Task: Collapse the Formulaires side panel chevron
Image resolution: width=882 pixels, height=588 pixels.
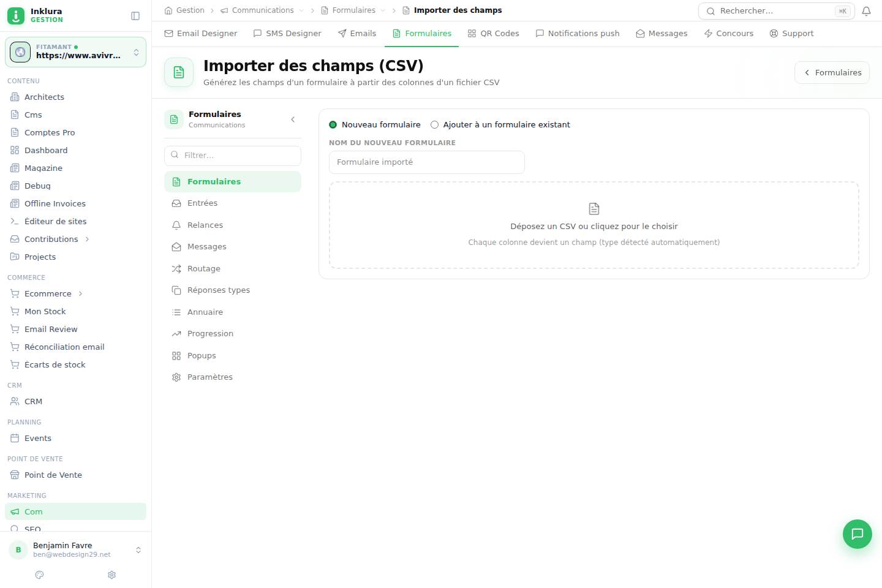Action: [x=293, y=119]
